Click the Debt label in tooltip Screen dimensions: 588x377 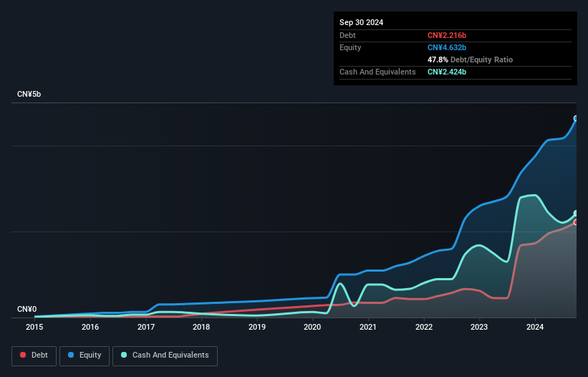coord(347,35)
